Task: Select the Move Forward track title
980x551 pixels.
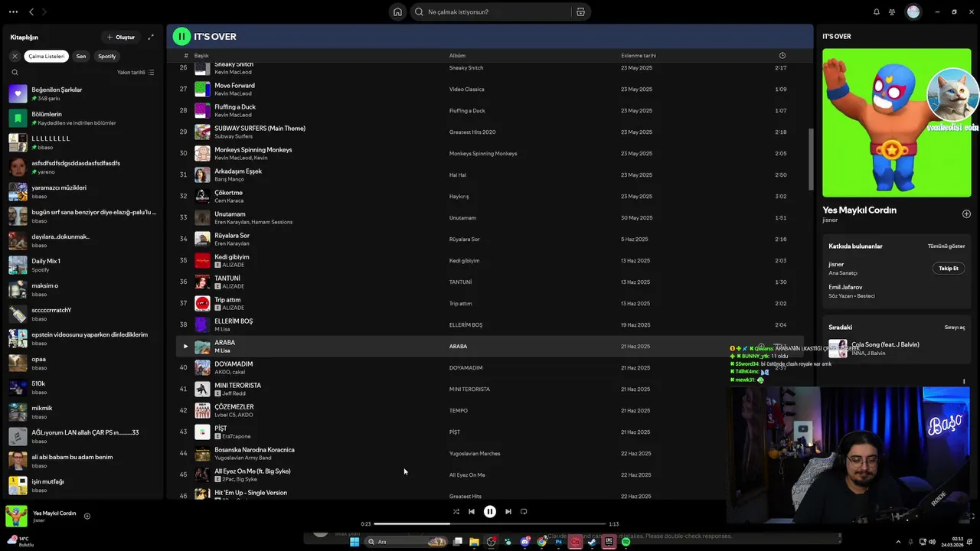Action: click(x=234, y=86)
